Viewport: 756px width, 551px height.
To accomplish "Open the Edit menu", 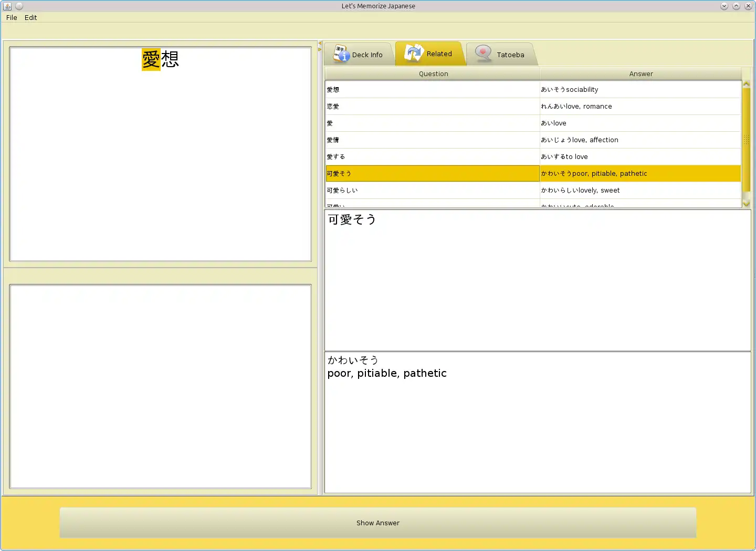I will 31,17.
